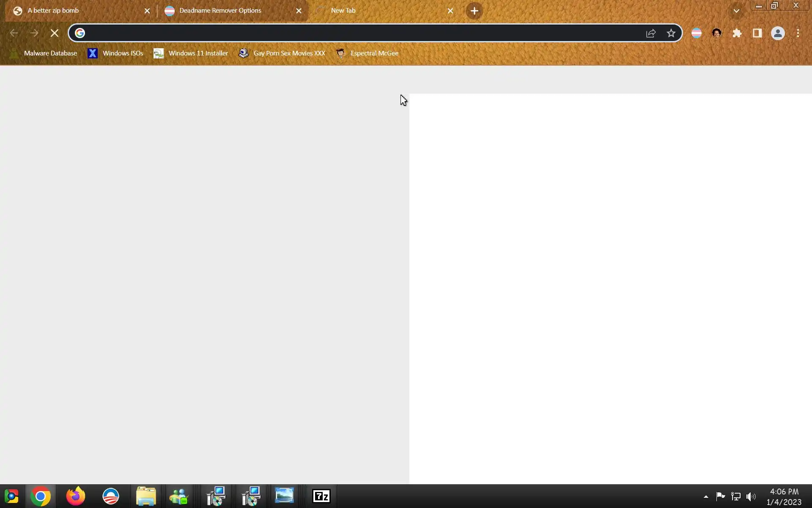812x508 pixels.
Task: Click the share this page icon
Action: click(650, 33)
